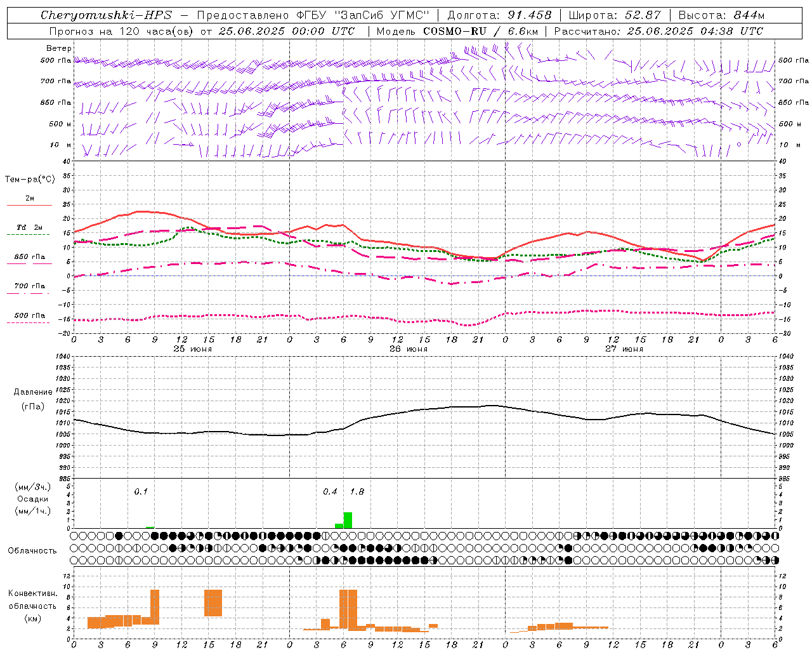Click the Ветер wind panel label

click(59, 48)
